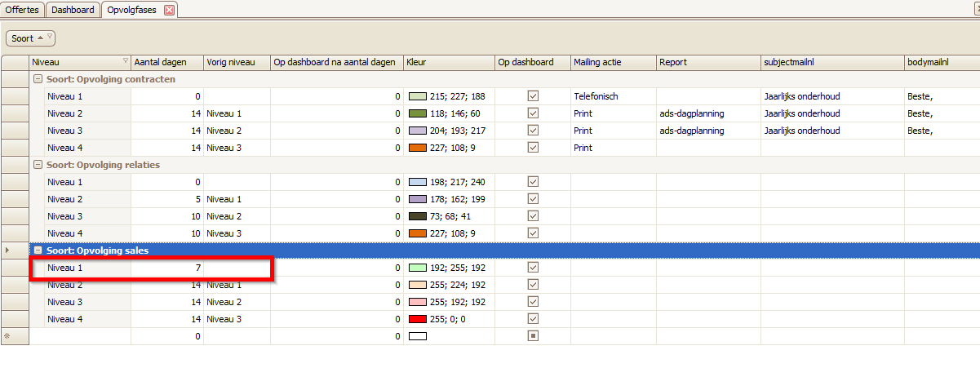980x368 pixels.
Task: Select Aantal dagen value 7 in sales Niveau 1
Action: (x=166, y=268)
